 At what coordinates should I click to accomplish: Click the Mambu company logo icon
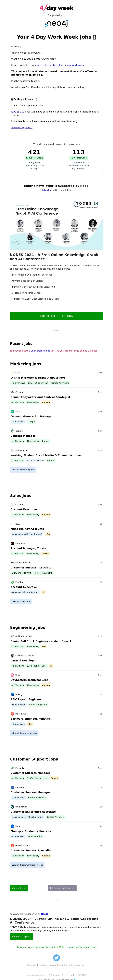[x=12, y=582]
